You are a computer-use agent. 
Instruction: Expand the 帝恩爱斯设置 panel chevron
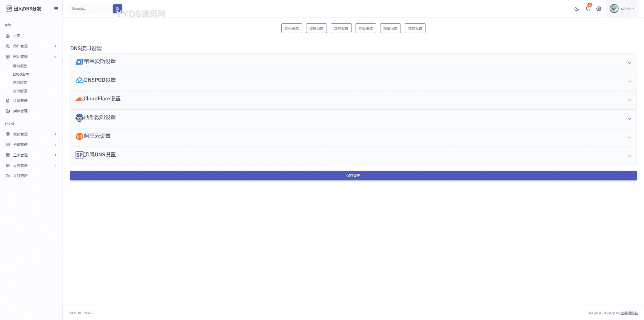click(x=629, y=63)
